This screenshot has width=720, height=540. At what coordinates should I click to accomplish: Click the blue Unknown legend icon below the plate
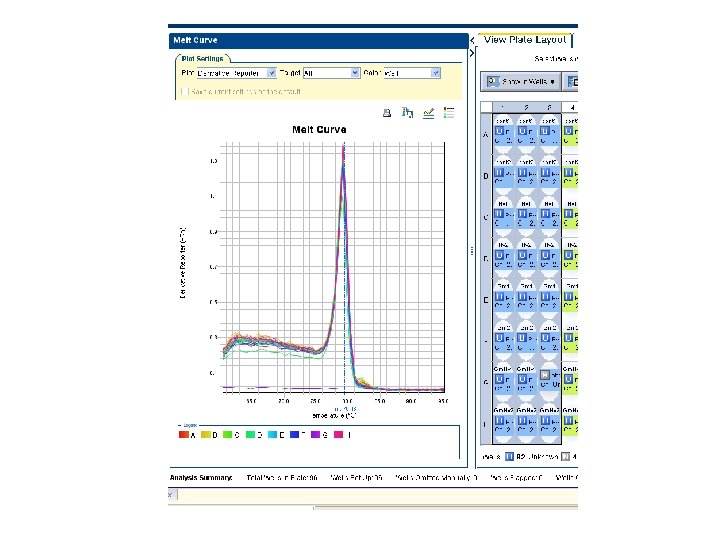(509, 456)
